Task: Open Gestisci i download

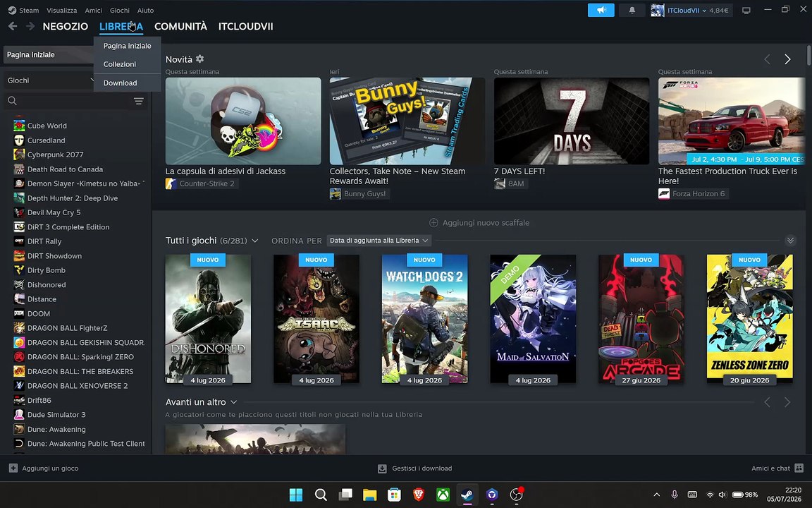Action: click(x=414, y=468)
